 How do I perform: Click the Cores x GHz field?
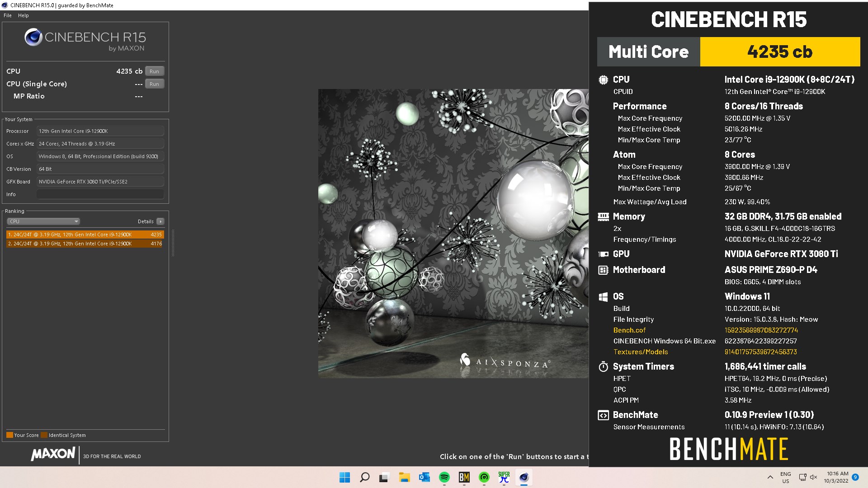[x=100, y=144]
